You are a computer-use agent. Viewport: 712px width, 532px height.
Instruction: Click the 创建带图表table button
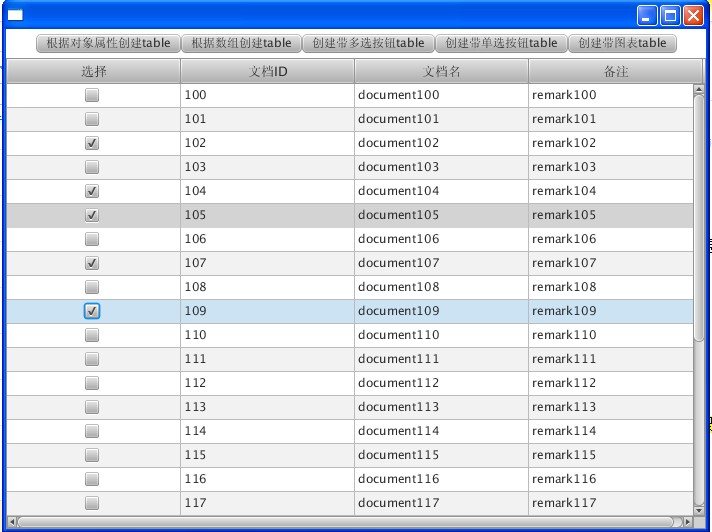tap(623, 44)
